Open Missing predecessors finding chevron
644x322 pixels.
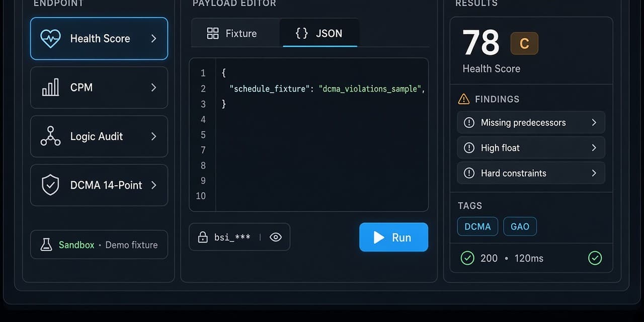pos(594,123)
